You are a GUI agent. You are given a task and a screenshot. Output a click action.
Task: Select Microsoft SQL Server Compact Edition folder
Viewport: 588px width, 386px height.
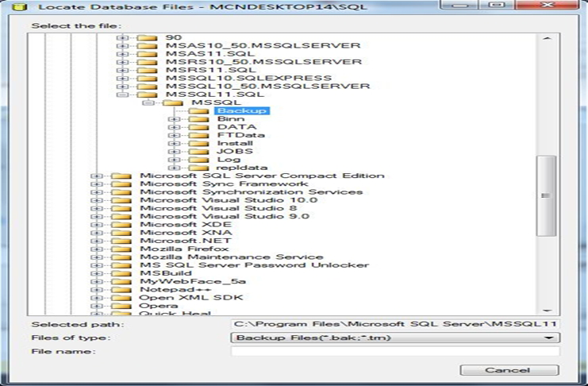[x=261, y=176]
